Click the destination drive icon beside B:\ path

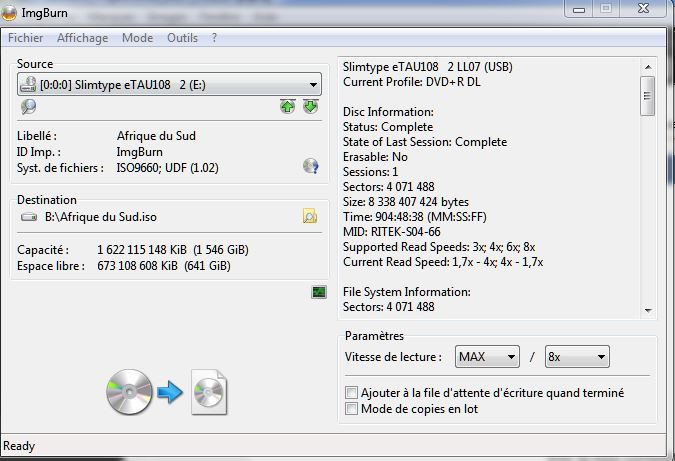click(x=29, y=217)
